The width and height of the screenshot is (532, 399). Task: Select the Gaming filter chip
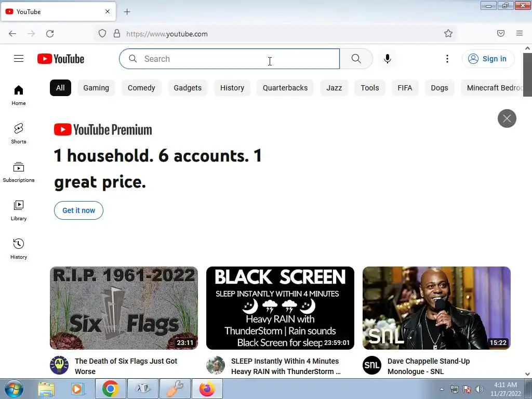coord(96,88)
